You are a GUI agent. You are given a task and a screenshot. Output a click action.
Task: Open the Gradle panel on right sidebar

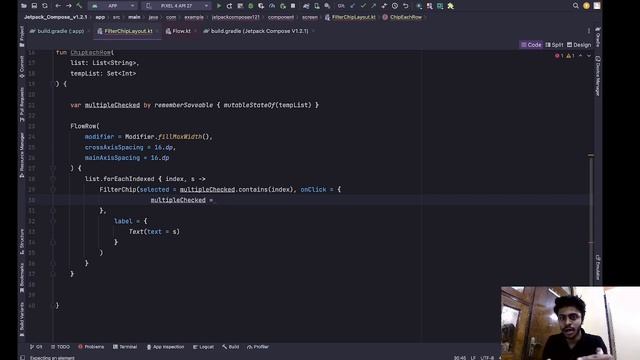point(597,37)
